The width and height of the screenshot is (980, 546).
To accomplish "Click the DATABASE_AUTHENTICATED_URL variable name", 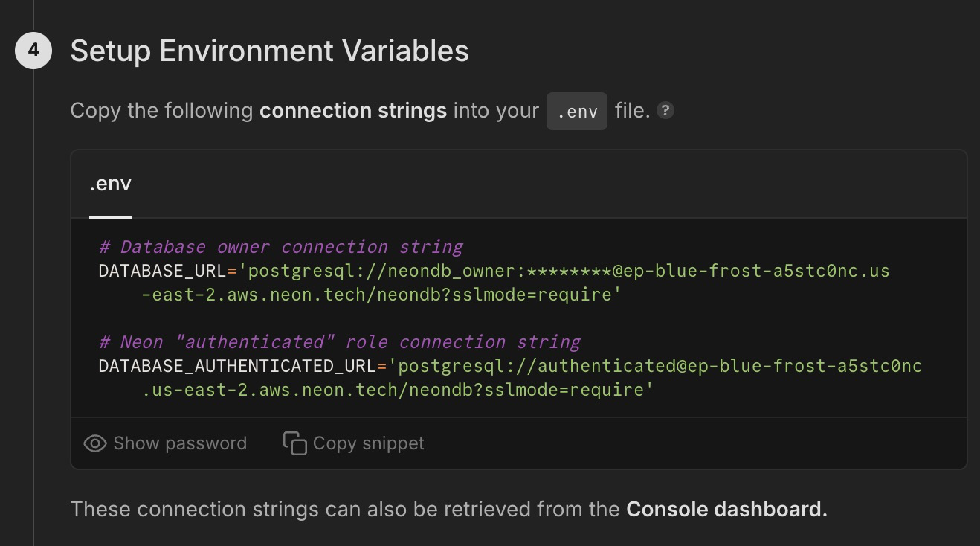I will (237, 366).
